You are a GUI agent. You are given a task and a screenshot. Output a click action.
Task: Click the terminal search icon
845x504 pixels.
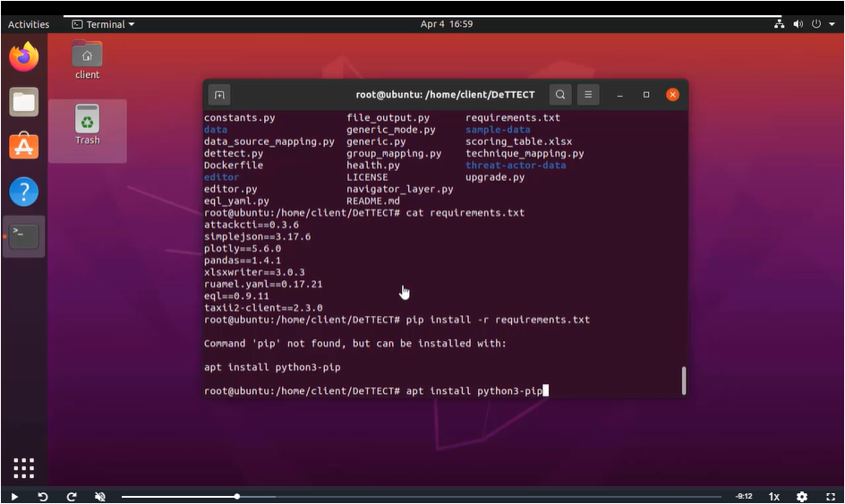[559, 95]
